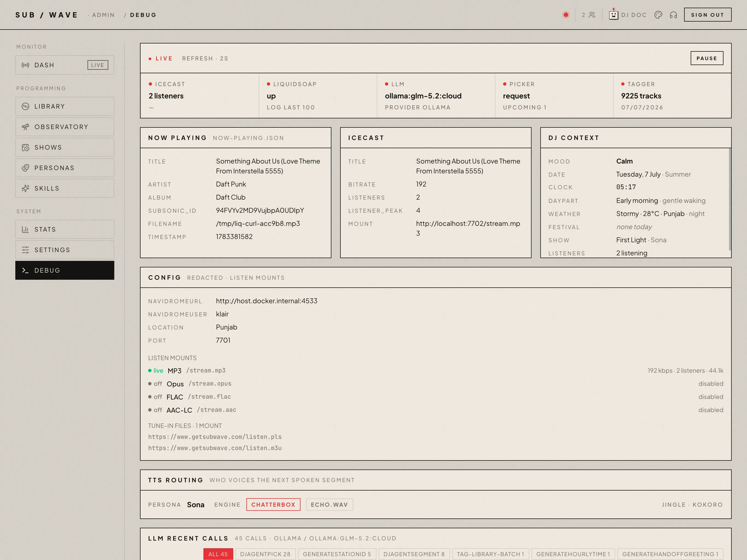Open the theme palette icon
The height and width of the screenshot is (560, 747).
point(658,15)
